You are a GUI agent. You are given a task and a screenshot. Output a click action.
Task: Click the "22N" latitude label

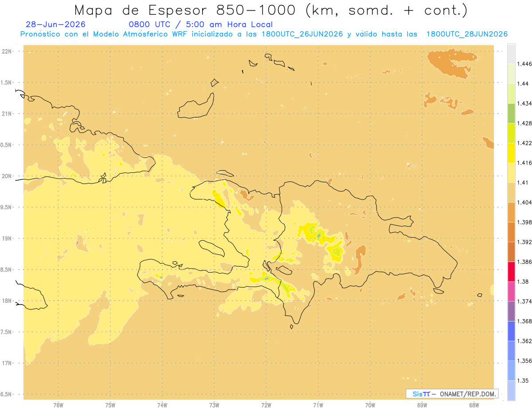pos(7,51)
